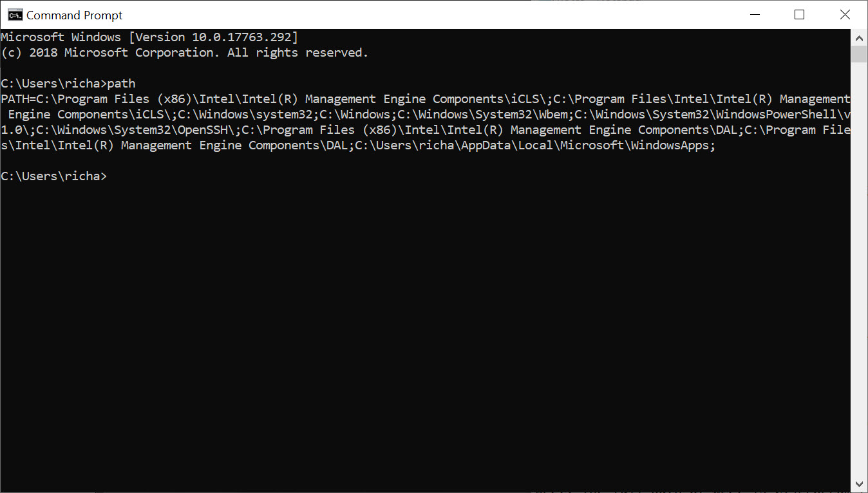Click the Microsoft Corporation copyright line
Image resolution: width=868 pixels, height=493 pixels.
(185, 52)
